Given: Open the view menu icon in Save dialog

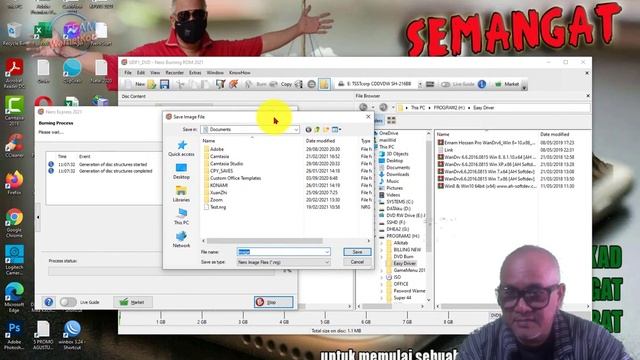Looking at the screenshot, I should [x=336, y=130].
